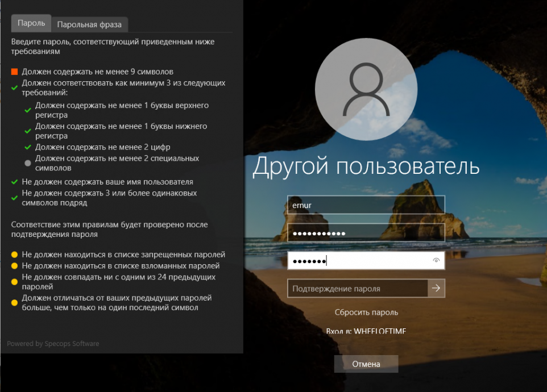Click the green check for 2 digits rule
The width and height of the screenshot is (547, 392).
pos(27,148)
